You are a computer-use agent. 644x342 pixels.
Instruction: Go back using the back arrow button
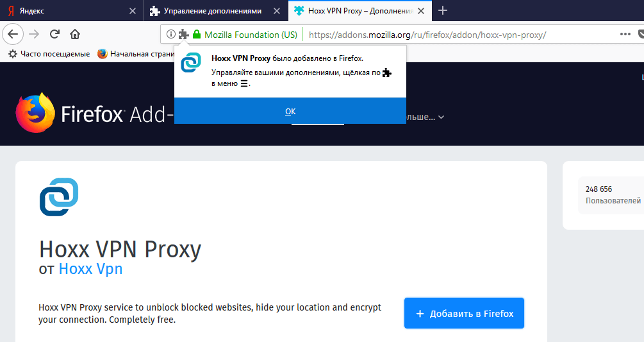click(13, 34)
